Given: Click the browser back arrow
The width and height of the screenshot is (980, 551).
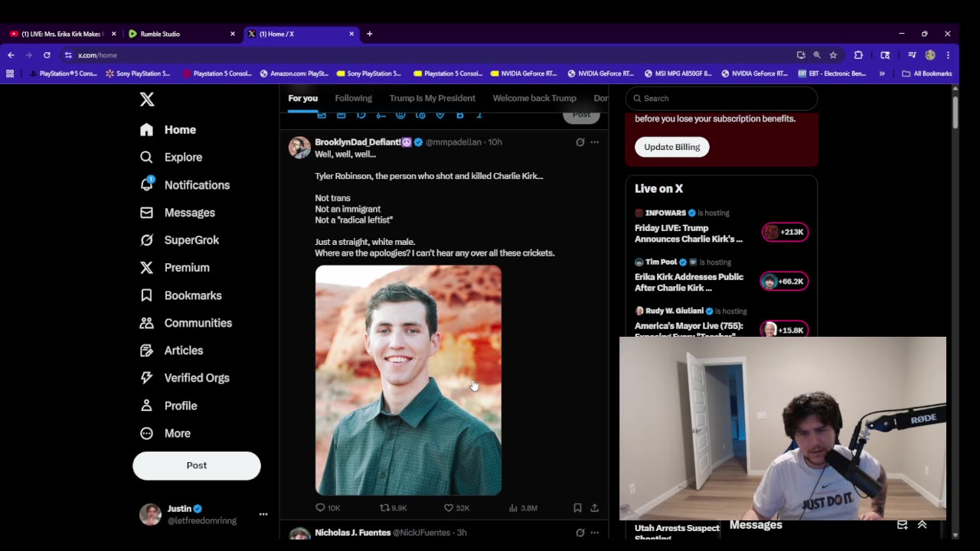Looking at the screenshot, I should pos(11,55).
